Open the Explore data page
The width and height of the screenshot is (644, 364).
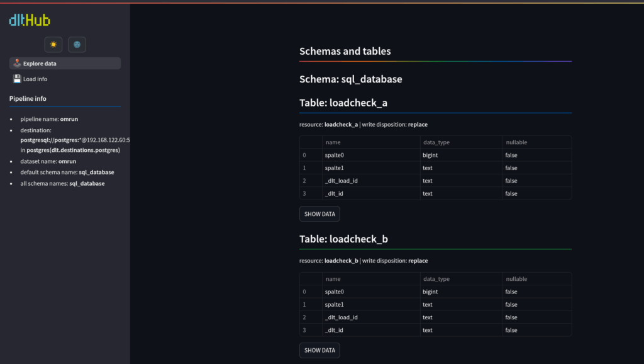click(65, 64)
